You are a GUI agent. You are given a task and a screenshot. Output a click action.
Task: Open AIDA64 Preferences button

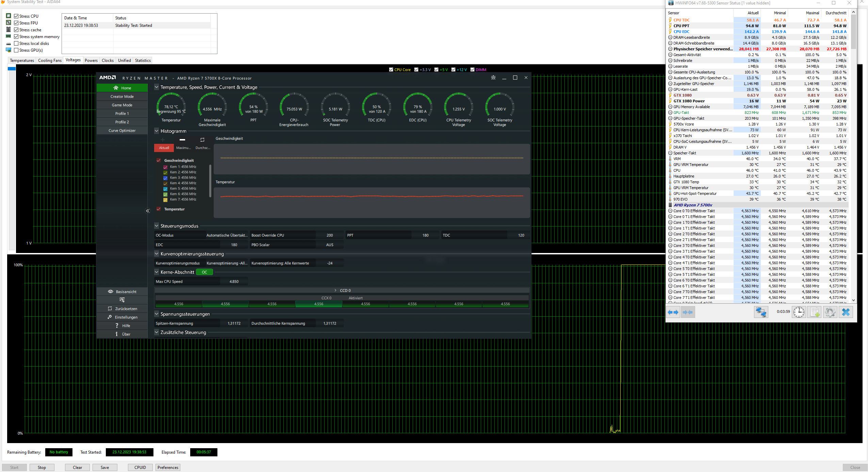coord(168,467)
